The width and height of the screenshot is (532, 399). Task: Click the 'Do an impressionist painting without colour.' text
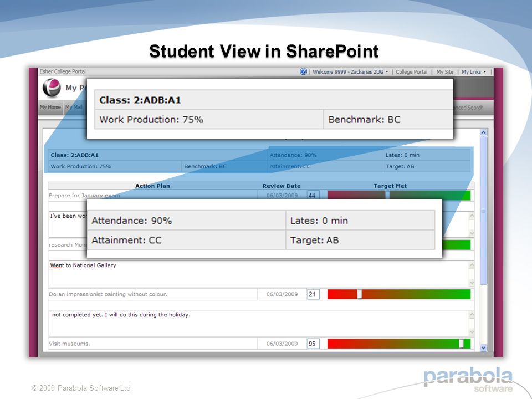[x=108, y=294]
